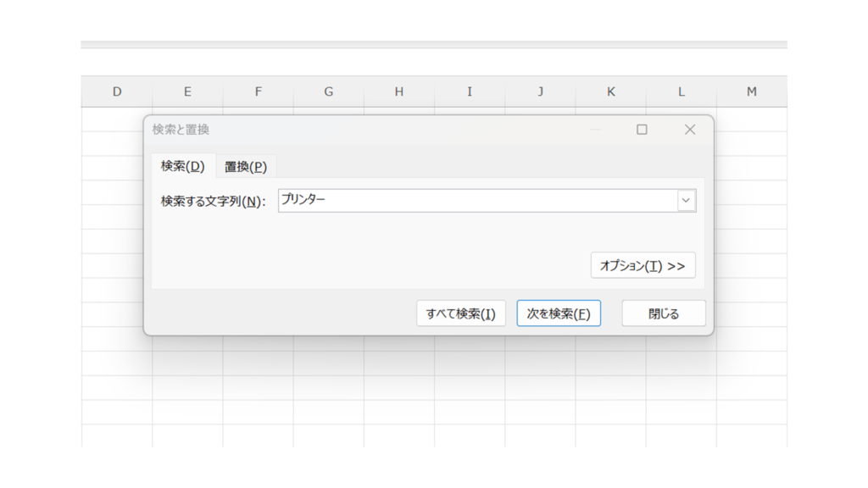Screen dimensions: 868x488
Task: Switch to the 検索(D) tab
Action: coord(182,166)
